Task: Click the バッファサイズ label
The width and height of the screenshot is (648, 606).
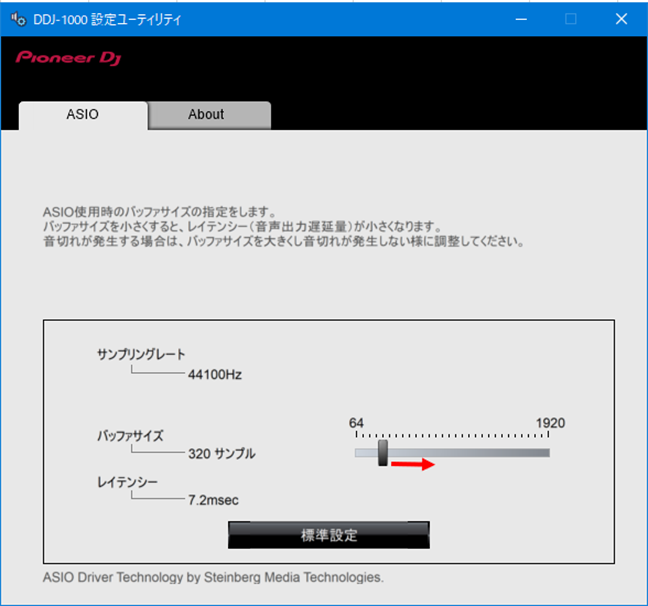Action: [130, 436]
